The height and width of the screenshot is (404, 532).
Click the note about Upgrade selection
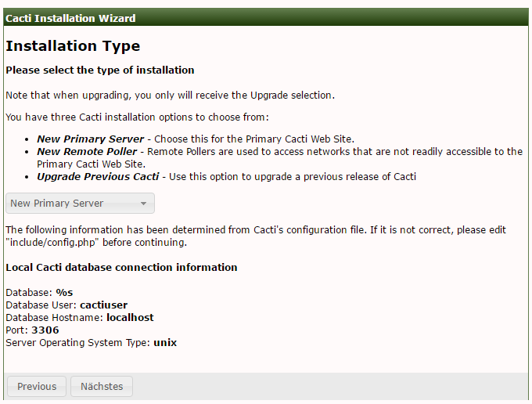coord(171,95)
